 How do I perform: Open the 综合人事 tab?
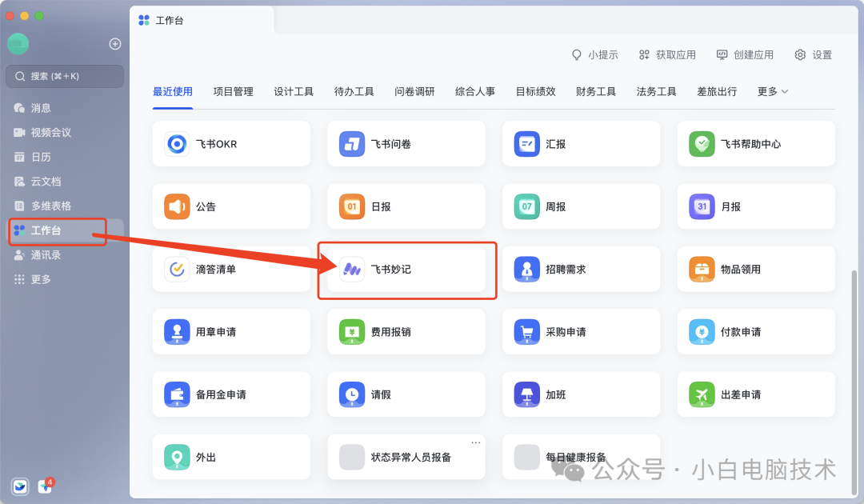(x=475, y=91)
